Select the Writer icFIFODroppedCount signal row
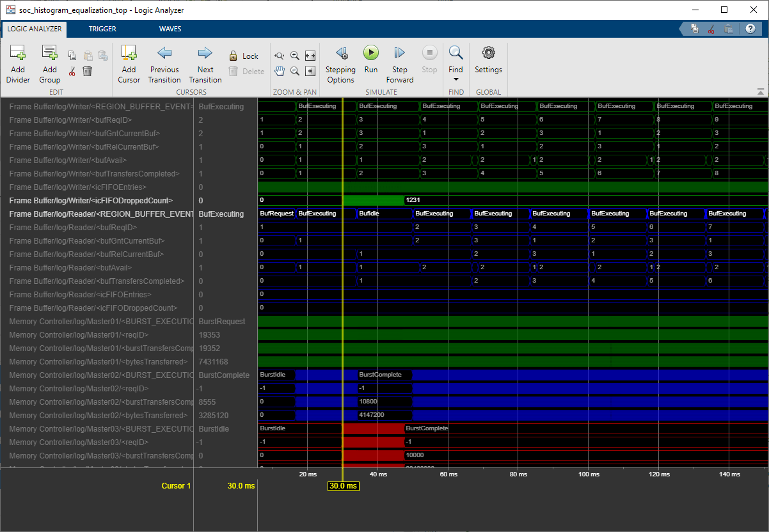This screenshot has width=769, height=532. pyautogui.click(x=91, y=201)
